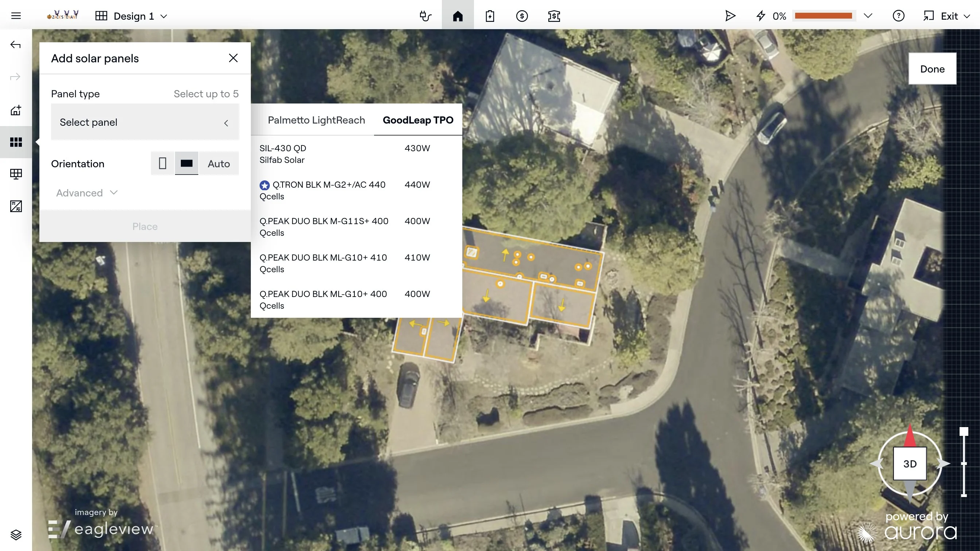The image size is (980, 551).
Task: Switch to Palmetto LightReach tab
Action: [316, 120]
